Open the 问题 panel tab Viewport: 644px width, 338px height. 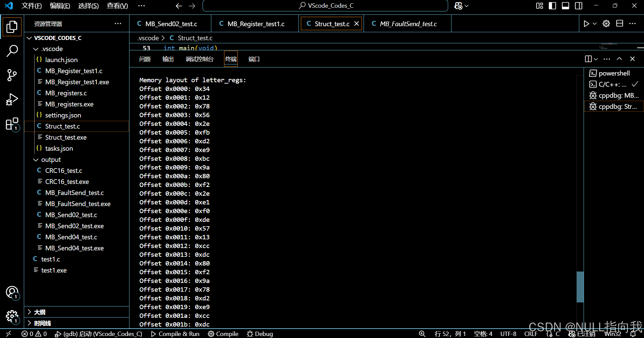pyautogui.click(x=145, y=59)
